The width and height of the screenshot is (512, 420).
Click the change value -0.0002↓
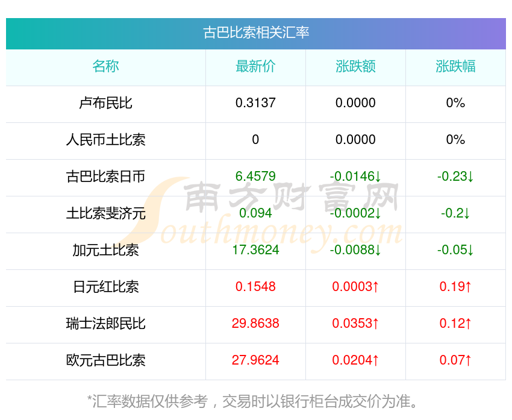click(355, 213)
